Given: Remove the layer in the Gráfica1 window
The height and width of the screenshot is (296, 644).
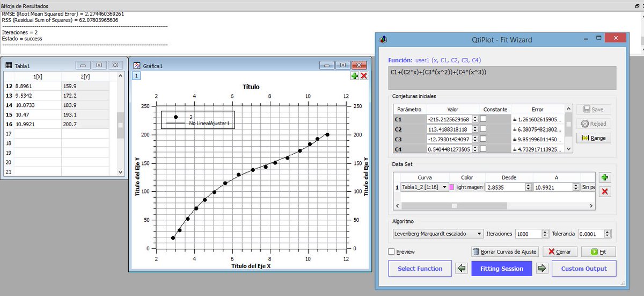Looking at the screenshot, I should 364,76.
